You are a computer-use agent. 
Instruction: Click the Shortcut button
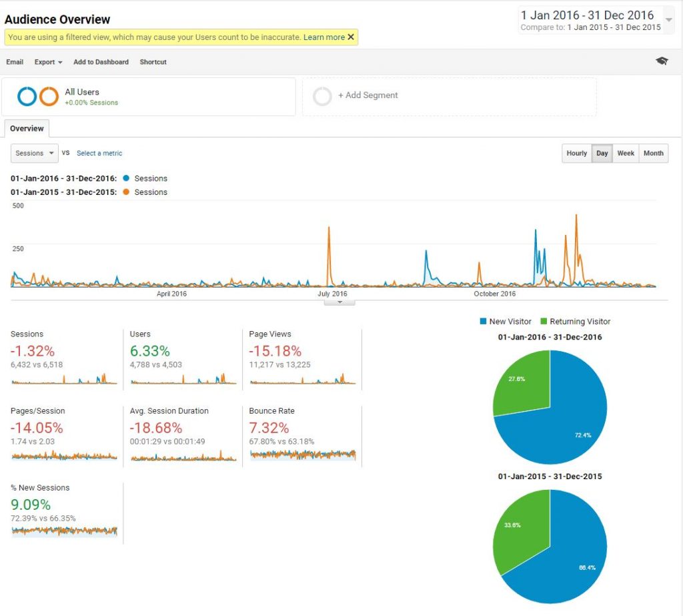click(x=153, y=62)
